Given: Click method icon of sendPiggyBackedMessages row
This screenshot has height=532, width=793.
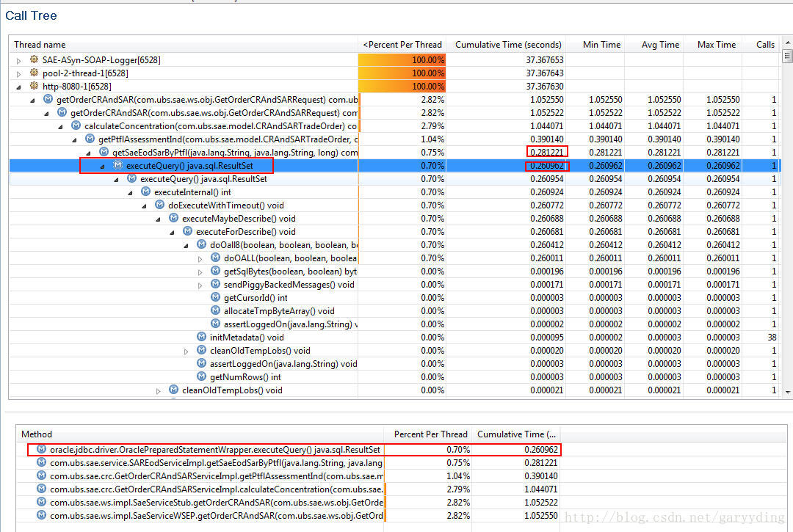Looking at the screenshot, I should (215, 284).
